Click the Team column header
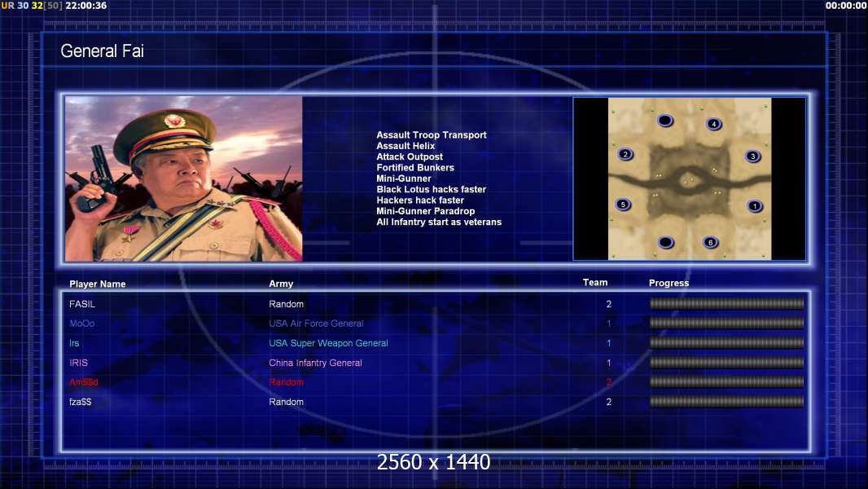 [x=595, y=283]
